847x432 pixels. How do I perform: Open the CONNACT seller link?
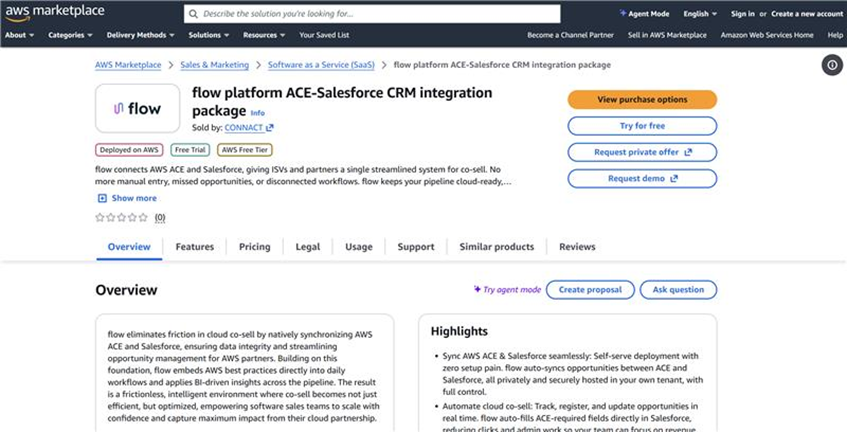[248, 128]
